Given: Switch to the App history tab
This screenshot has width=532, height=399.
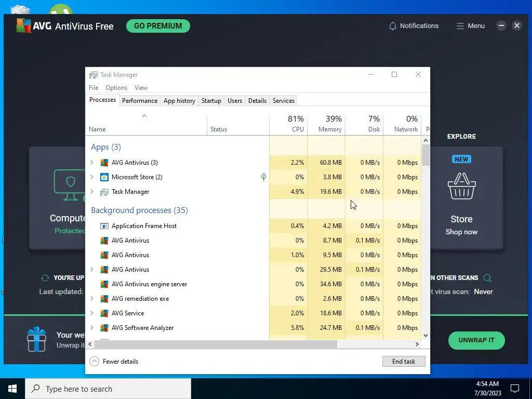Looking at the screenshot, I should click(x=179, y=101).
